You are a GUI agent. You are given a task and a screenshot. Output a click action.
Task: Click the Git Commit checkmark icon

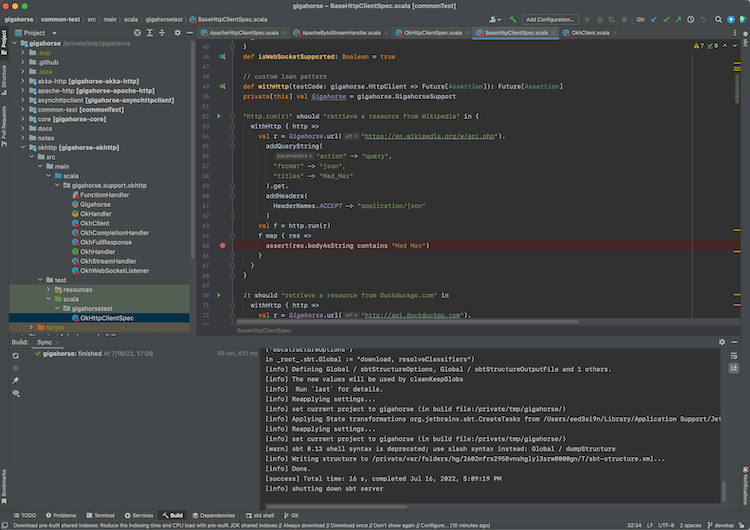click(x=666, y=20)
